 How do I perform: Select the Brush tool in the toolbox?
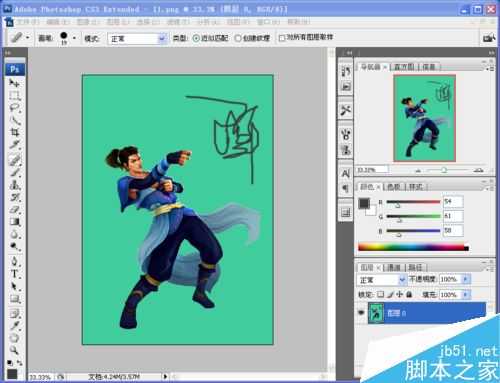[x=14, y=172]
